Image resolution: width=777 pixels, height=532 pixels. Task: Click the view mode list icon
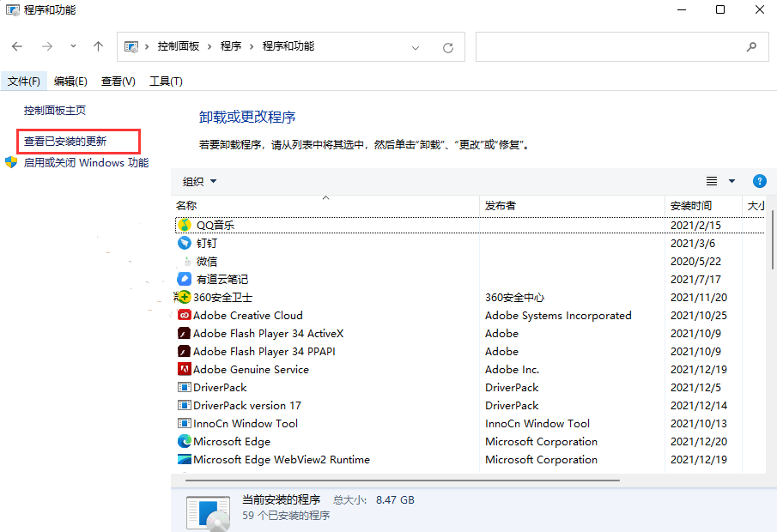(x=712, y=181)
